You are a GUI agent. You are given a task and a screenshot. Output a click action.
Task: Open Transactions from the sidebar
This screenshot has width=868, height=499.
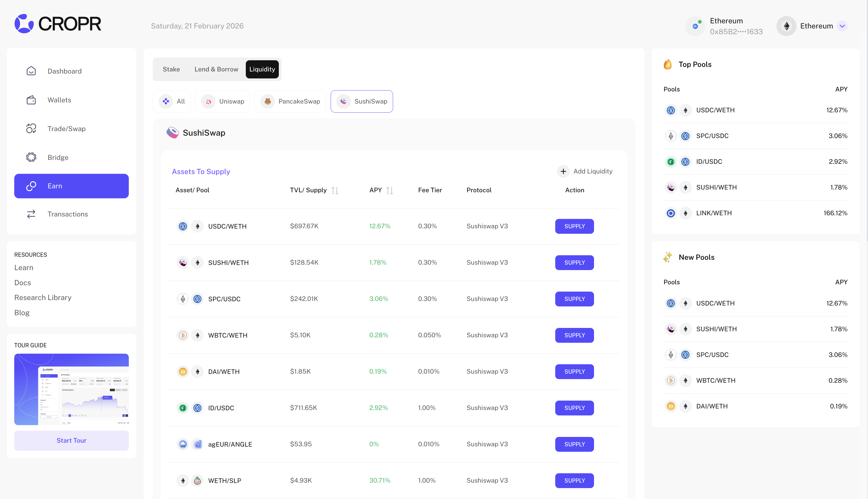click(x=71, y=214)
